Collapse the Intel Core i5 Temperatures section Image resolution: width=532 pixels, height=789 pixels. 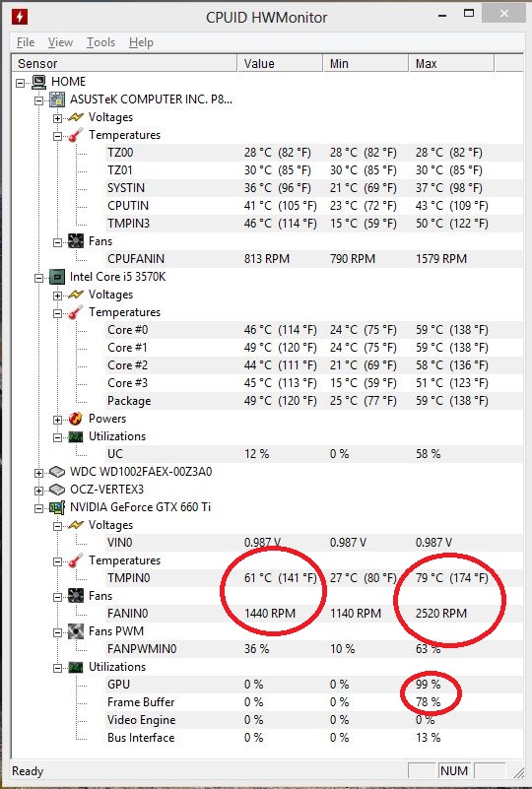(58, 313)
